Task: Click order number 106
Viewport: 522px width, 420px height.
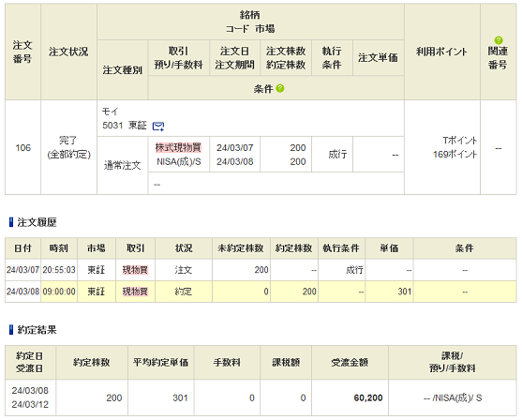Action: pyautogui.click(x=23, y=147)
